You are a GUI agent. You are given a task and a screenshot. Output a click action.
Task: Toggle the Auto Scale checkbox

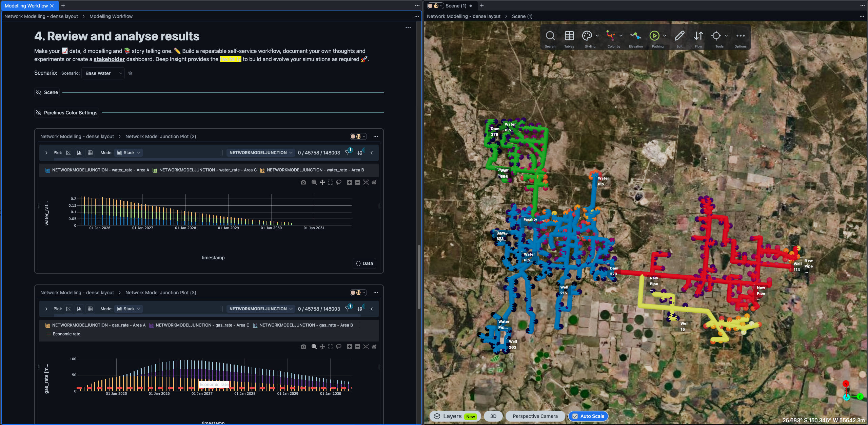coord(575,416)
